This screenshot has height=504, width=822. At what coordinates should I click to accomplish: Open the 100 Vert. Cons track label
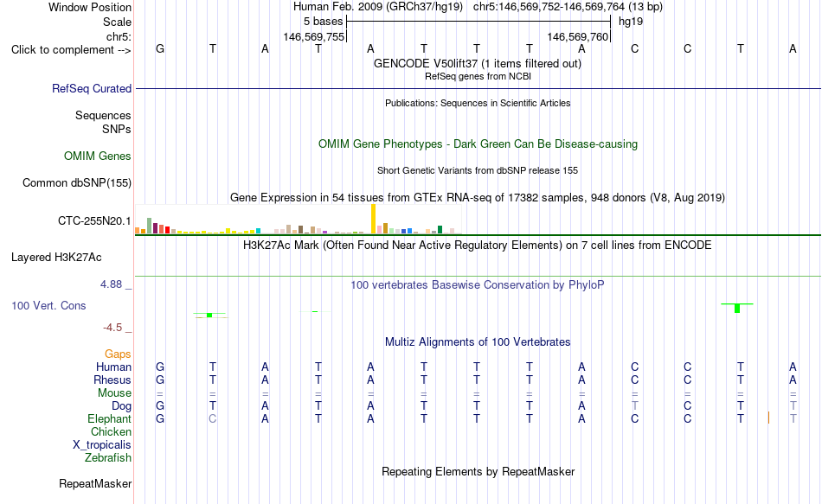click(x=48, y=305)
